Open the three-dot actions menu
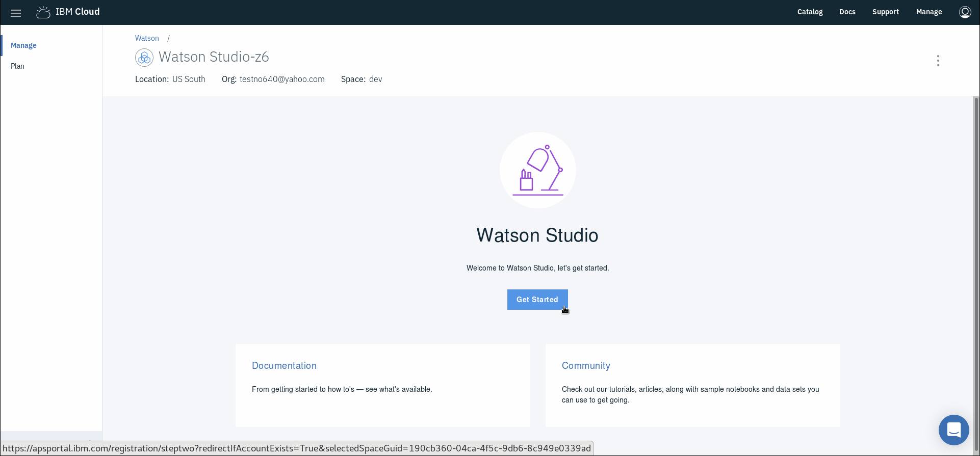 (938, 61)
